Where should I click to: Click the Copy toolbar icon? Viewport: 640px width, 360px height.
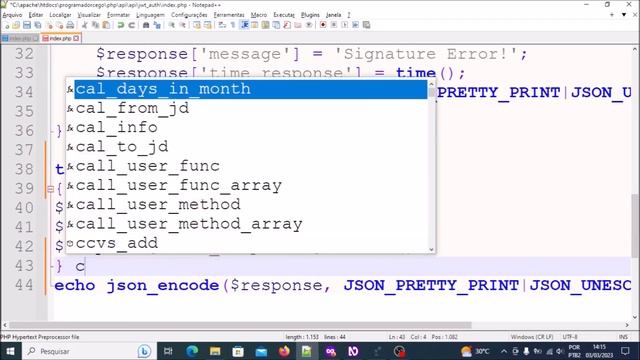(96, 25)
